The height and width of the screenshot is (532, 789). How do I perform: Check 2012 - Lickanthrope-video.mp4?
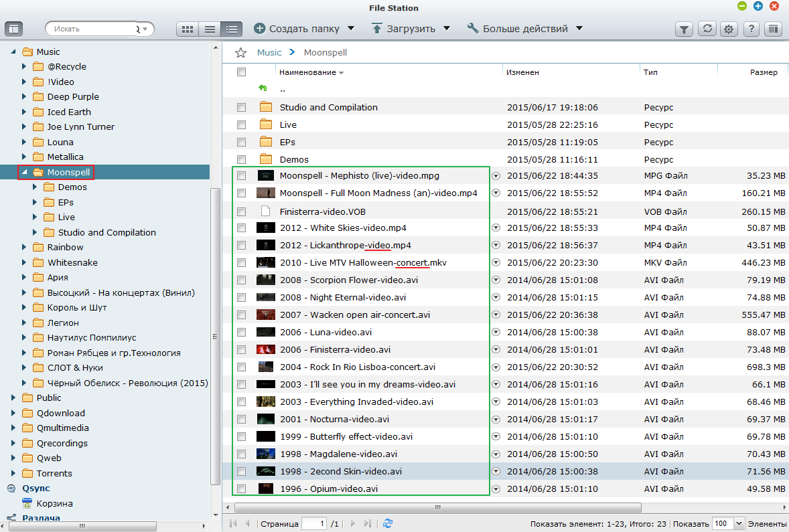point(242,246)
